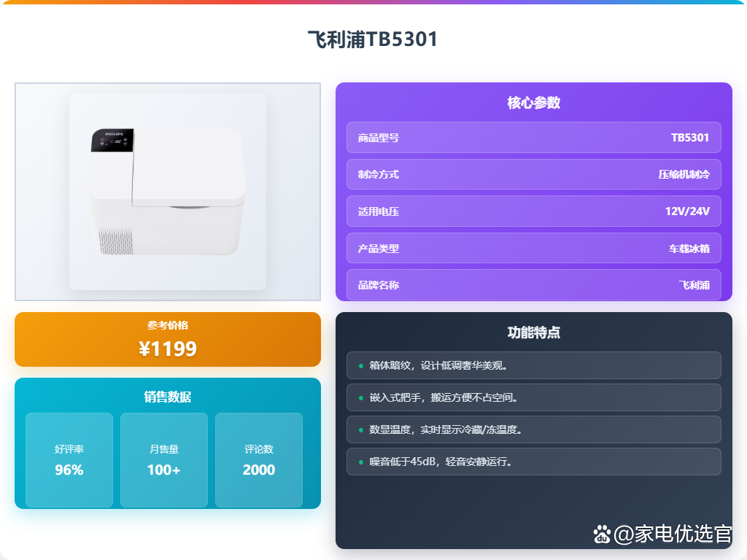
Task: Select the 商品型号 TB5301 parameter row
Action: (x=533, y=138)
